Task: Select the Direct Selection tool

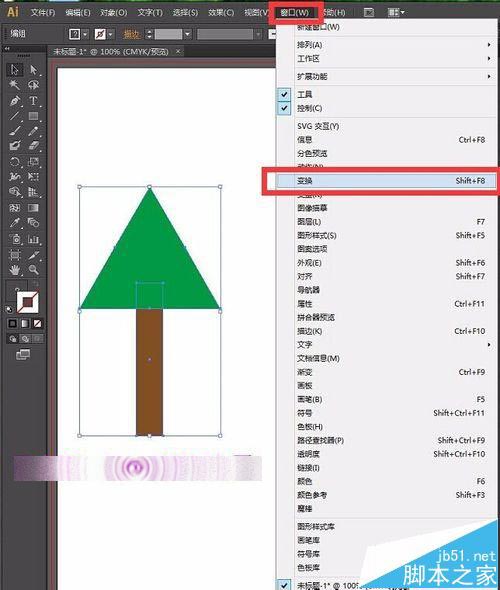Action: [33, 70]
